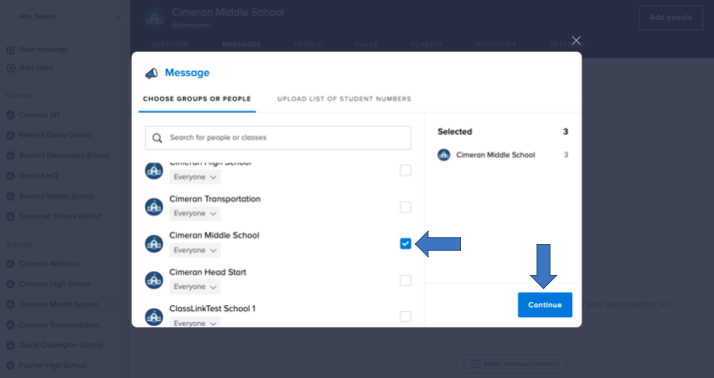Screen dimensions: 714x378
Task: Open David Coolington School in the sidebar
Action: click(x=61, y=345)
